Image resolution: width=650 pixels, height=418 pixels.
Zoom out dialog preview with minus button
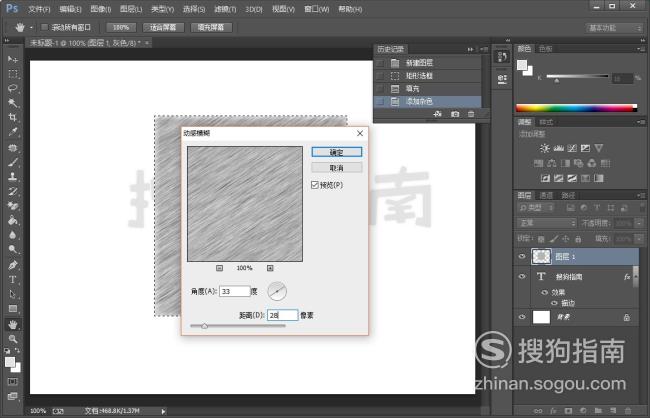coord(219,268)
